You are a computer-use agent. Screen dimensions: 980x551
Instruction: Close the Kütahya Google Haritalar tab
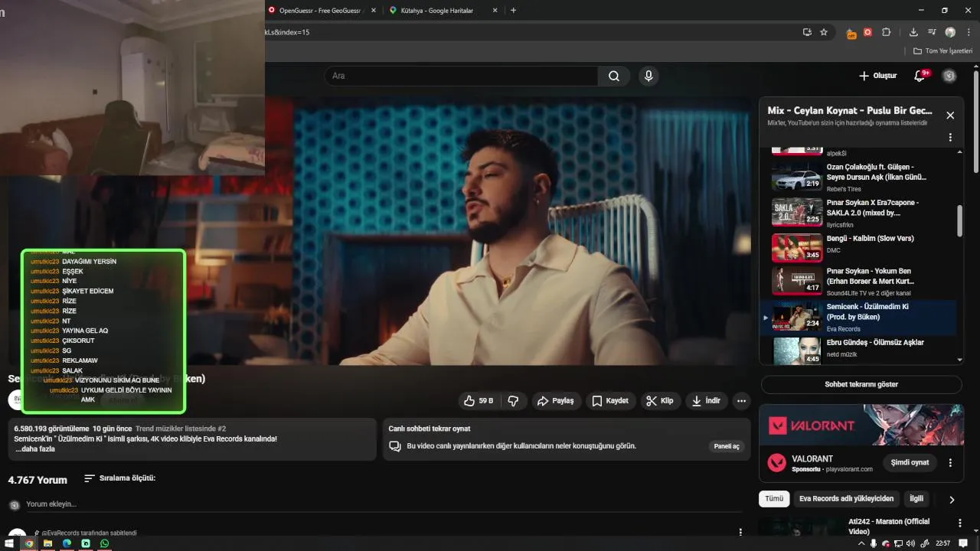495,10
